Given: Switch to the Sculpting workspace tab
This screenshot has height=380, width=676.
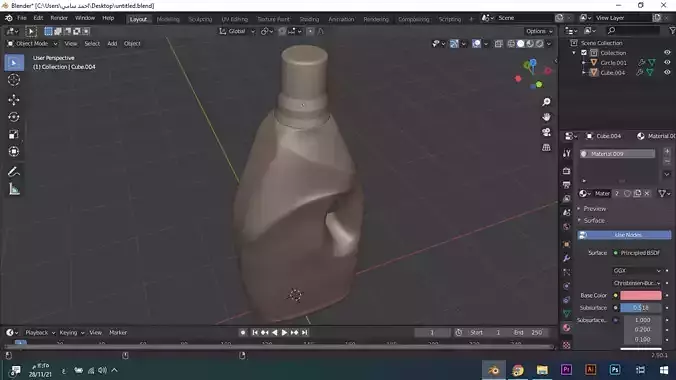Looking at the screenshot, I should click(200, 19).
